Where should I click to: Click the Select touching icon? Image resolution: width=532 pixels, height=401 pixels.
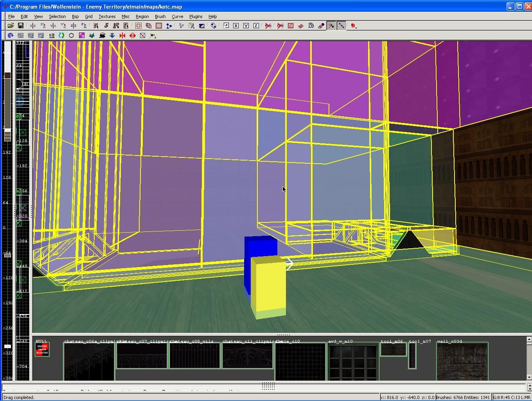point(106,25)
